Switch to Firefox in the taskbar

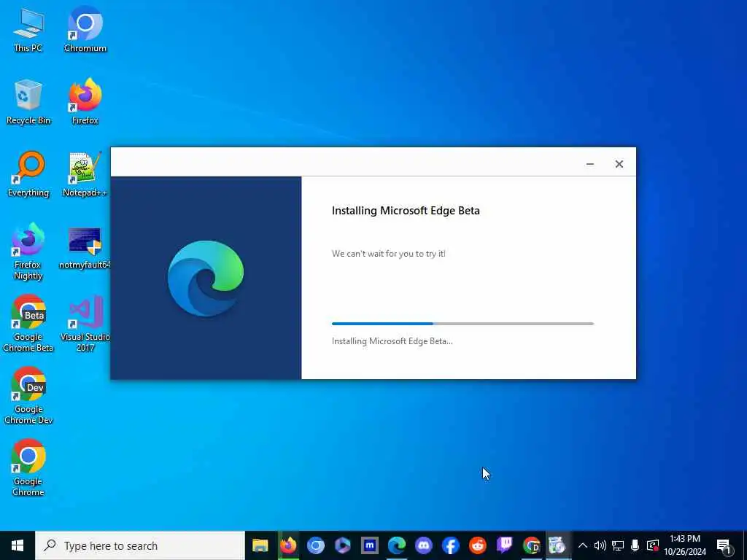[x=287, y=545]
